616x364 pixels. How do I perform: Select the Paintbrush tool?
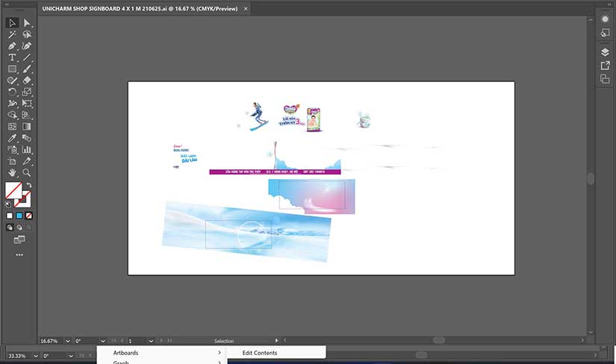click(27, 69)
